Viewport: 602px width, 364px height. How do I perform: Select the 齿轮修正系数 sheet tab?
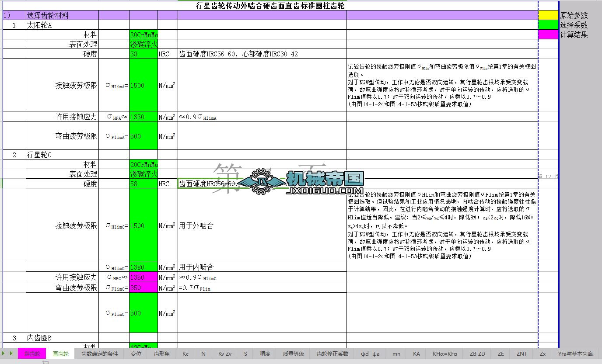pyautogui.click(x=332, y=354)
